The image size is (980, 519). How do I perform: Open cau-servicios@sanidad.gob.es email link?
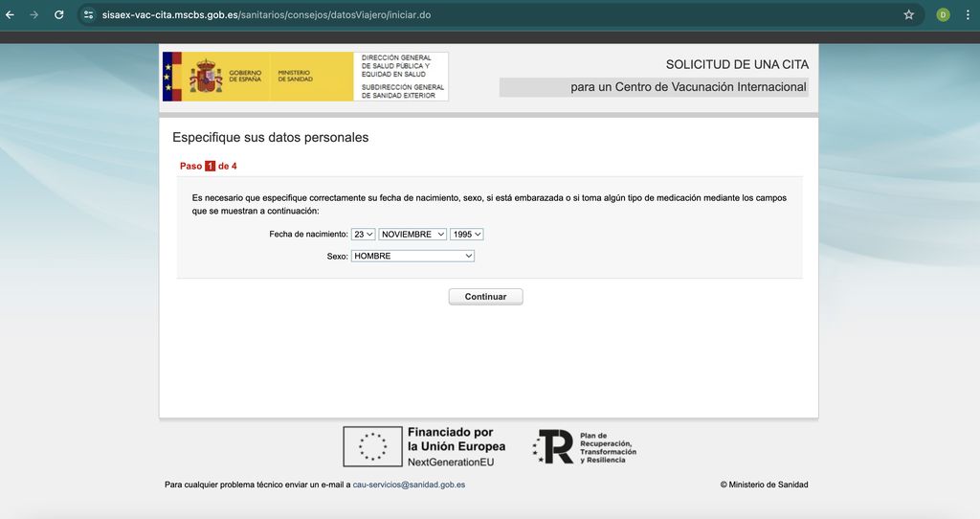[409, 485]
